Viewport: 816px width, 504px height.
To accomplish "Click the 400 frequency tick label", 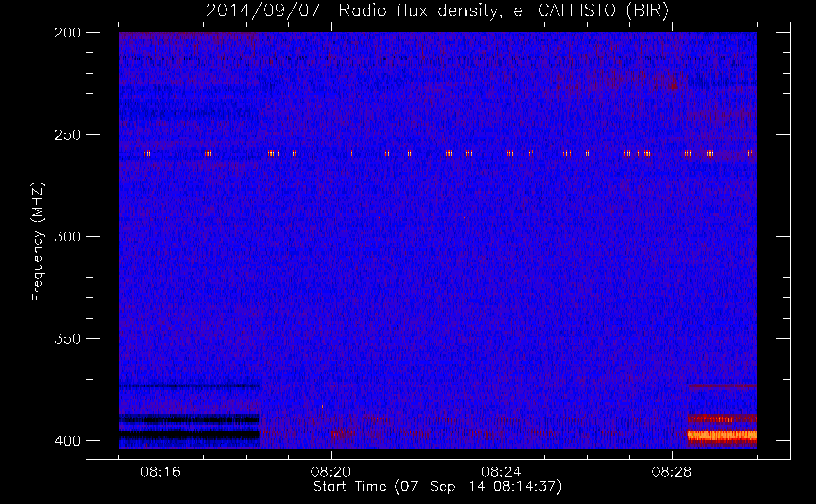I will (68, 441).
